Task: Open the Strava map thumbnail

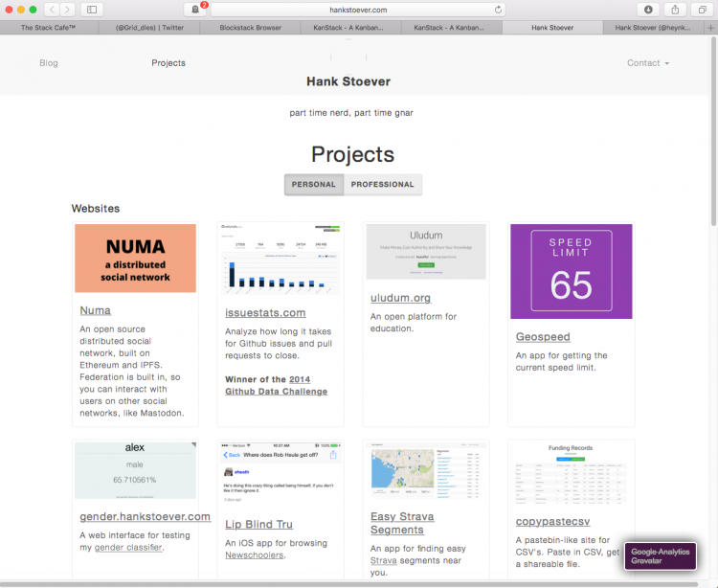Action: [x=426, y=470]
